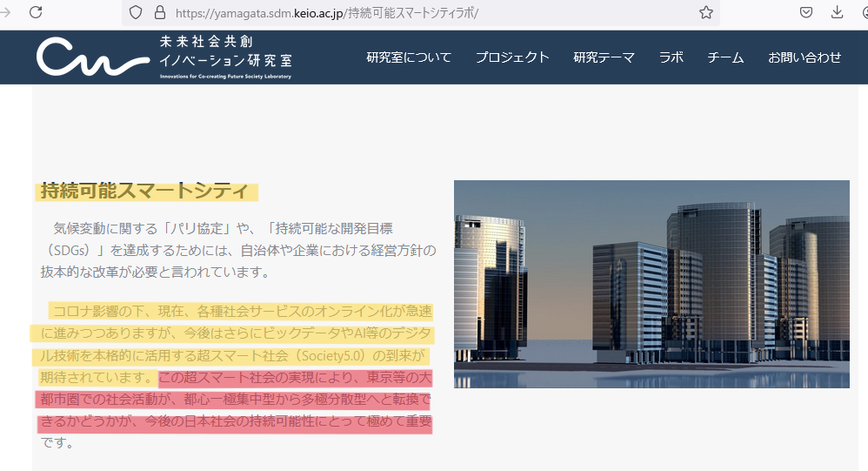Open the チーム navigation item
This screenshot has width=868, height=471.
725,57
